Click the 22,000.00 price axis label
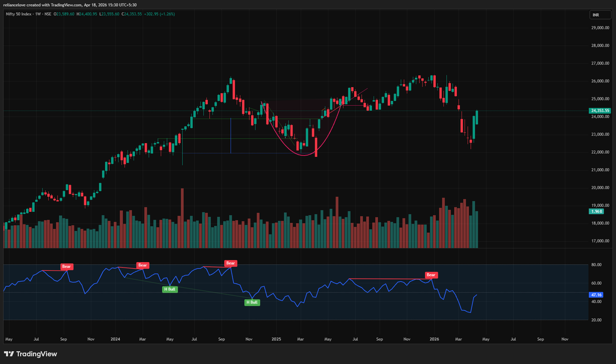 (600, 152)
